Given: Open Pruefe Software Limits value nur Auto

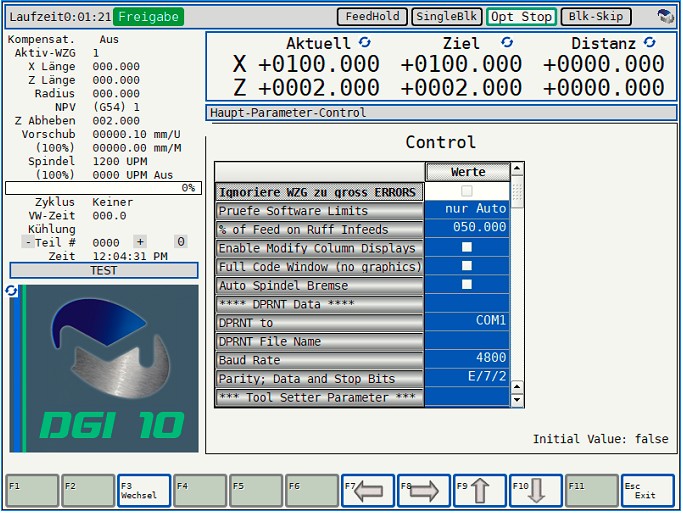Looking at the screenshot, I should [x=467, y=209].
